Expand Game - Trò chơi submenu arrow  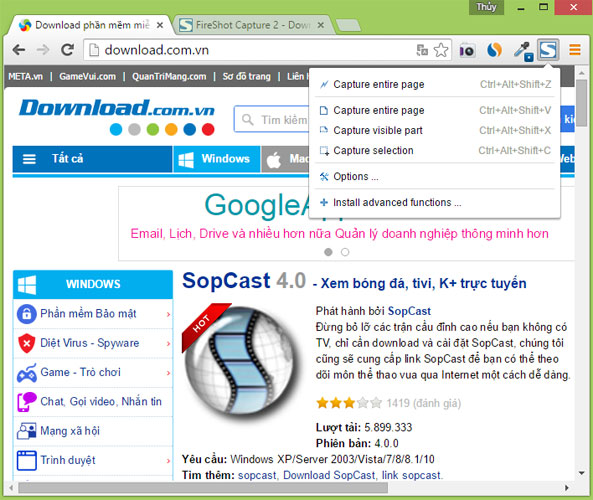tap(168, 373)
